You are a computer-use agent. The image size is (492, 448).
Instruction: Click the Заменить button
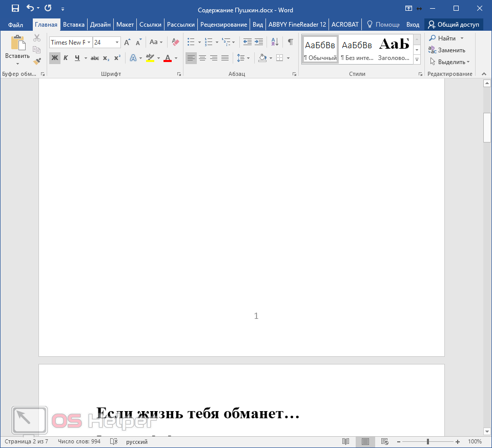point(447,50)
